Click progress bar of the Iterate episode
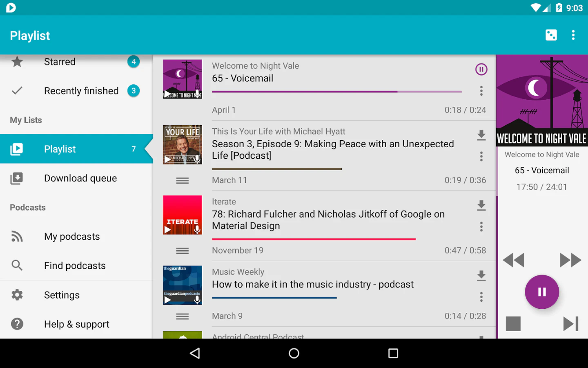This screenshot has height=368, width=588. click(x=314, y=239)
